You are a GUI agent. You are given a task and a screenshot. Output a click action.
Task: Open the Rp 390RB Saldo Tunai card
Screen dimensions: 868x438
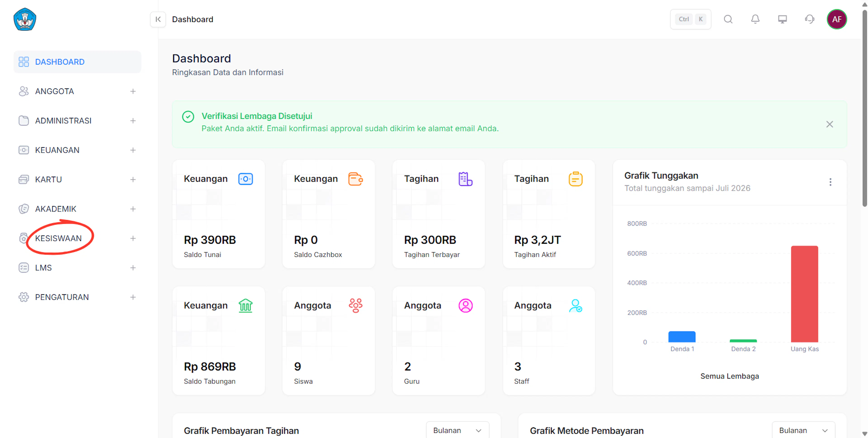point(219,214)
